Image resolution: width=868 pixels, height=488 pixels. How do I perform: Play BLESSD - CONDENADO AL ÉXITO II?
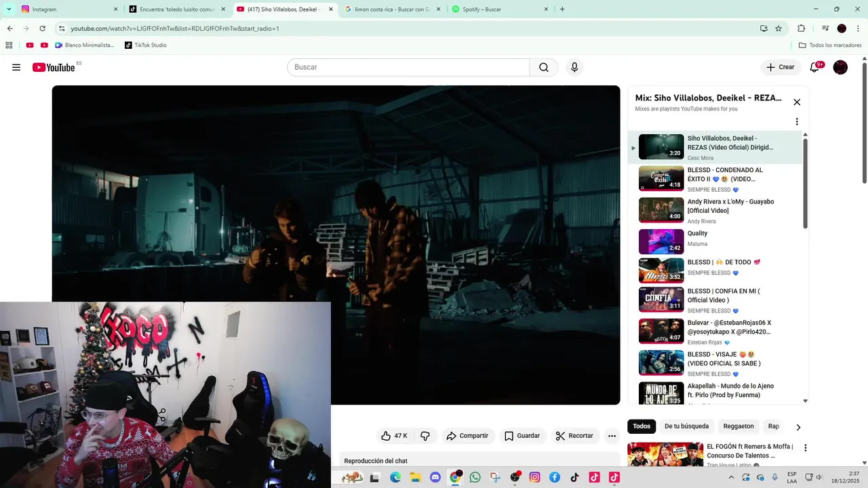(x=715, y=179)
